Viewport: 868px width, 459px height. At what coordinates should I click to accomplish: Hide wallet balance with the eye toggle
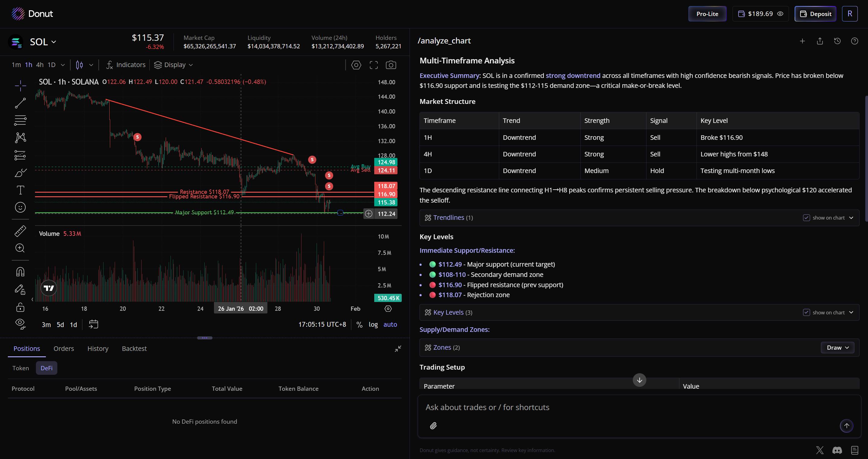[x=781, y=14]
